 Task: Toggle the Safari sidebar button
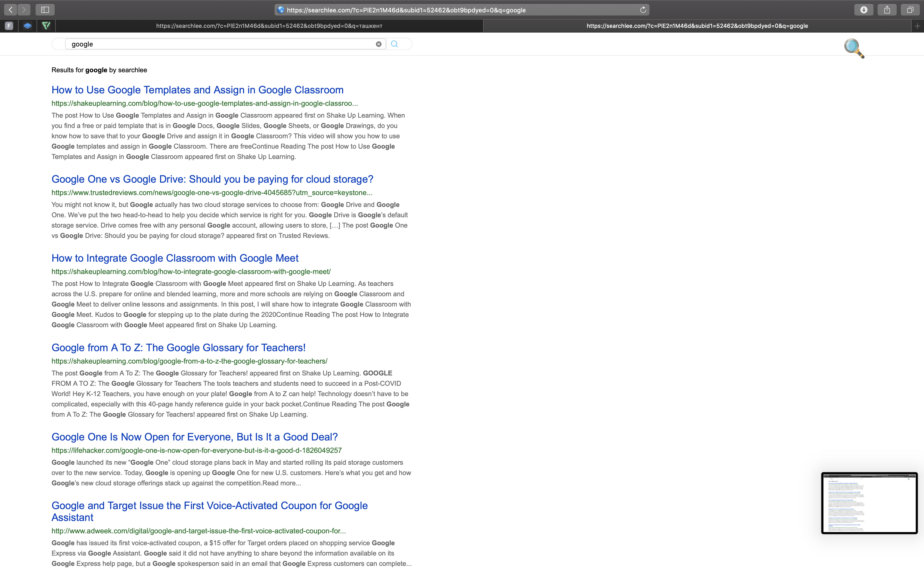point(45,10)
